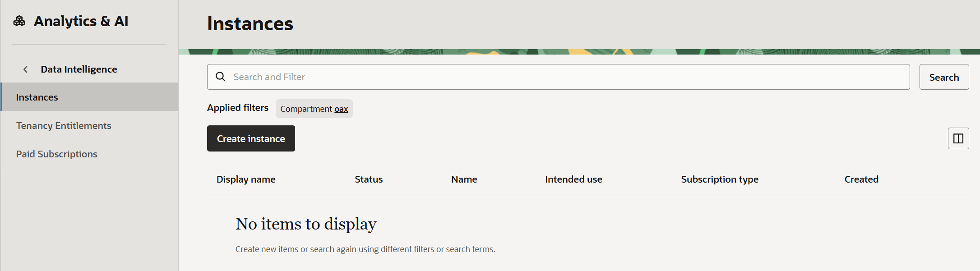This screenshot has height=271, width=980.
Task: Click the magnifying glass icon in search field
Action: [221, 77]
